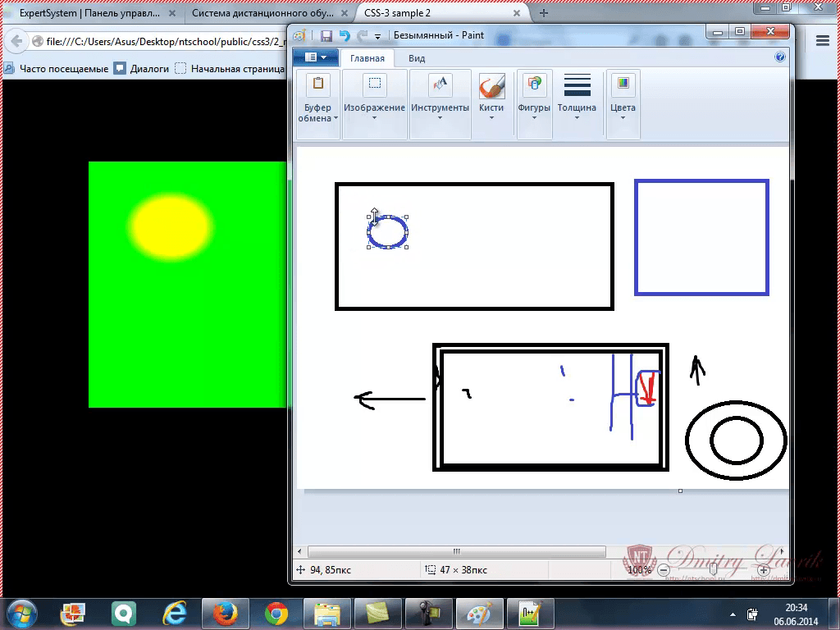Viewport: 840px width, 630px height.
Task: Click the Redo arrow in Paint's title bar
Action: click(x=363, y=36)
